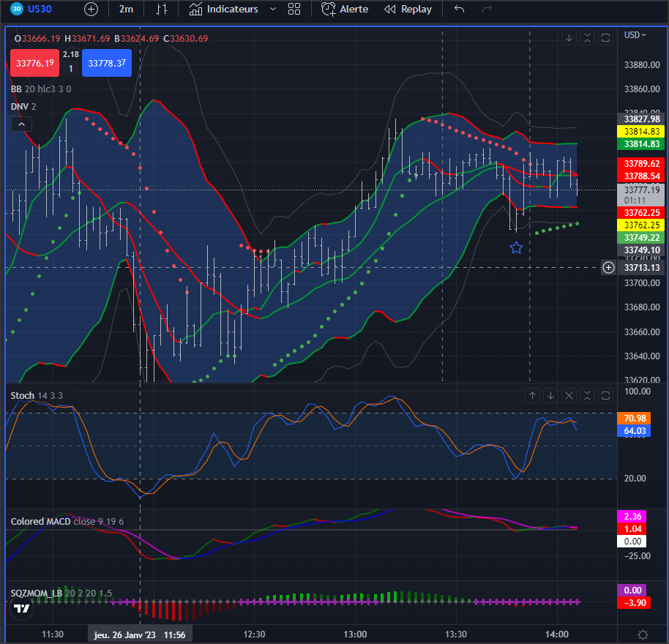
Task: Click the red sell price 33776.19
Action: coord(34,63)
